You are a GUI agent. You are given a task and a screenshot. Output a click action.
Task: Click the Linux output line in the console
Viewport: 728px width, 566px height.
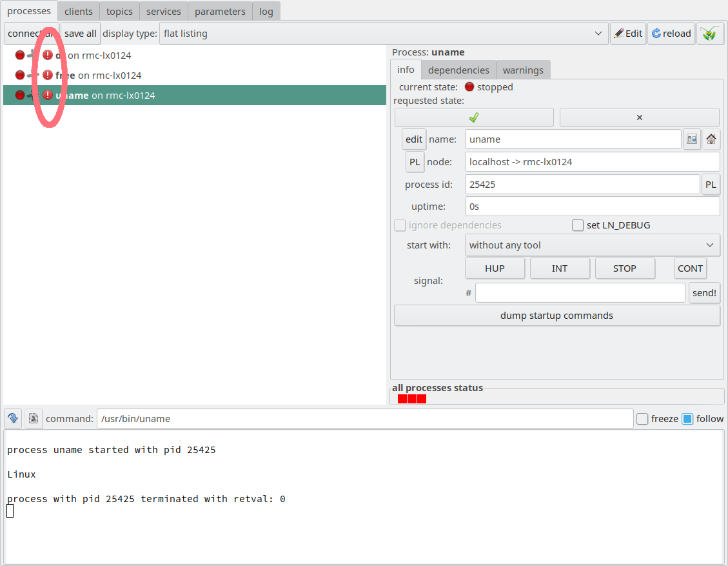point(21,474)
